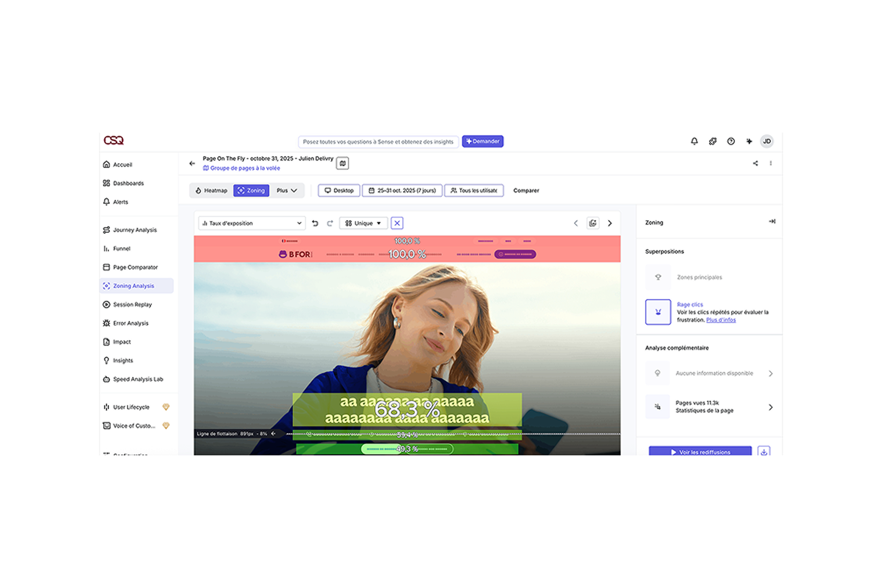Switch to Heatmap view
This screenshot has height=588, width=882.
[x=212, y=190]
